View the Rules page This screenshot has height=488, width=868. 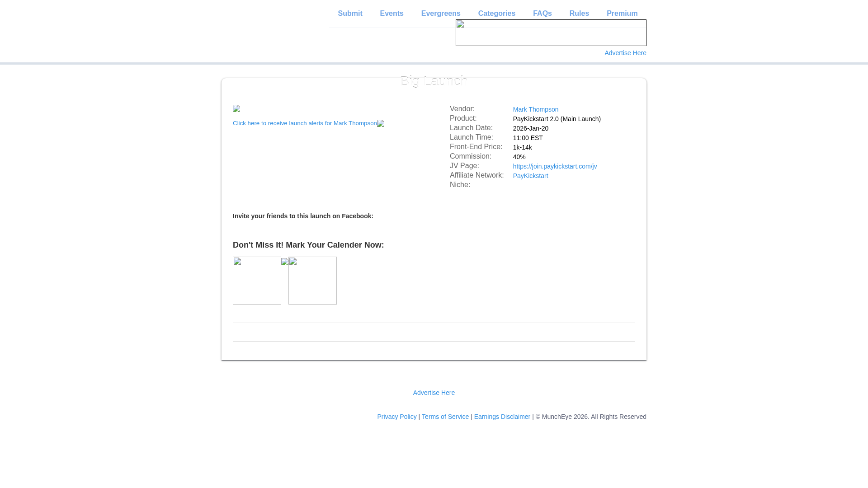(x=579, y=14)
